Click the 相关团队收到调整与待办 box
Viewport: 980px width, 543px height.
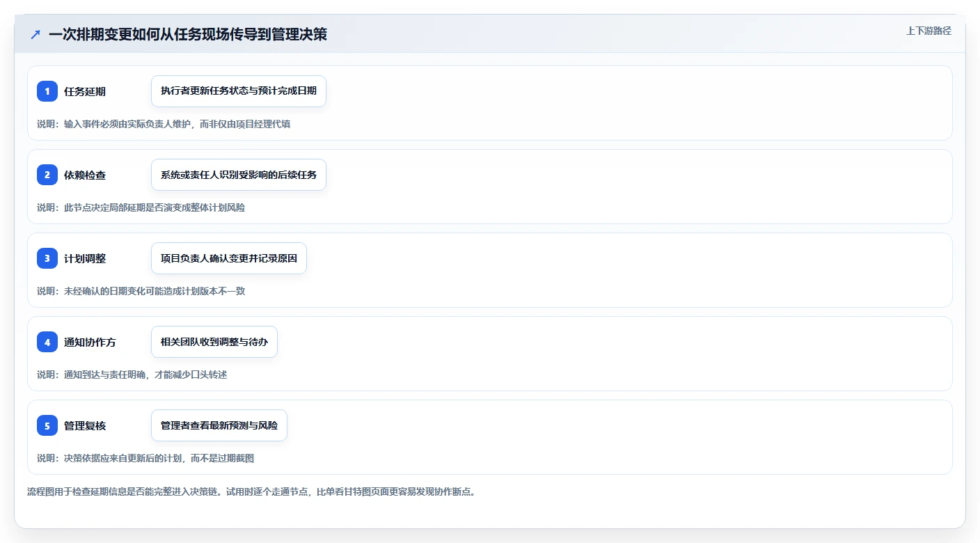point(214,342)
